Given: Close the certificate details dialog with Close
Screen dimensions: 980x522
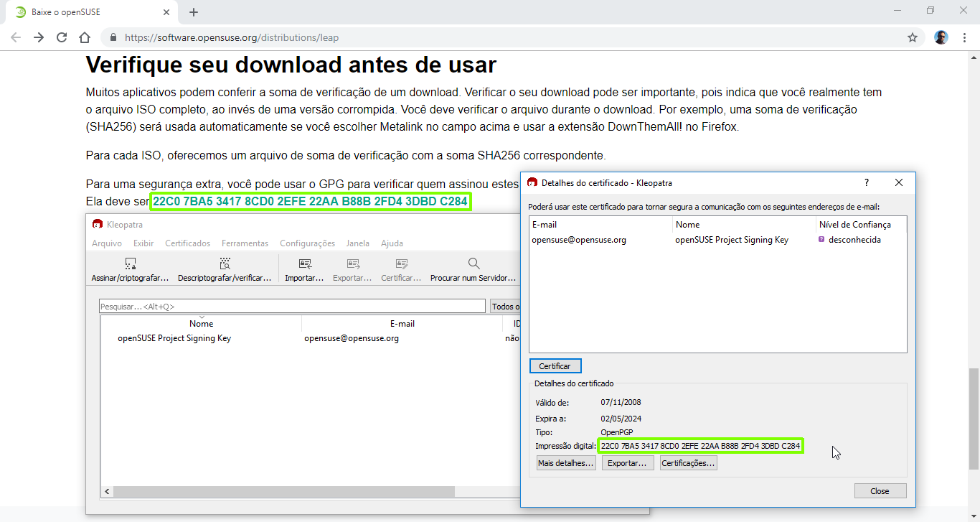Looking at the screenshot, I should click(880, 491).
